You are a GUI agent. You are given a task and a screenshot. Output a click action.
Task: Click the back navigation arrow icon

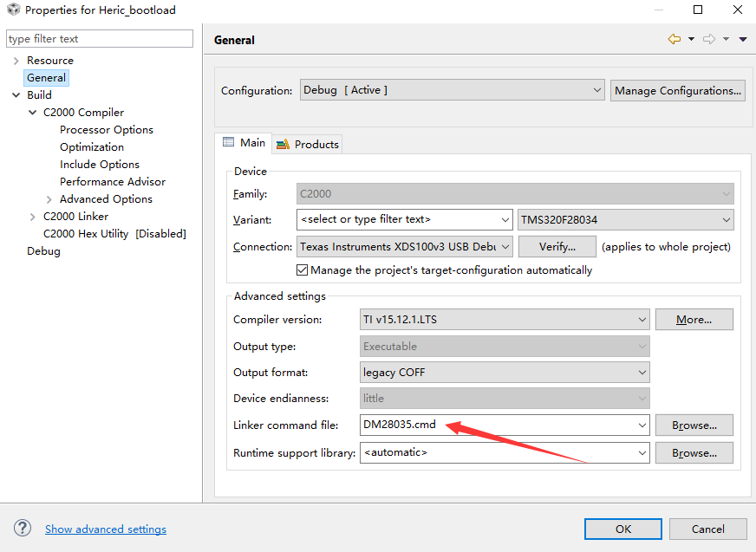pyautogui.click(x=674, y=39)
